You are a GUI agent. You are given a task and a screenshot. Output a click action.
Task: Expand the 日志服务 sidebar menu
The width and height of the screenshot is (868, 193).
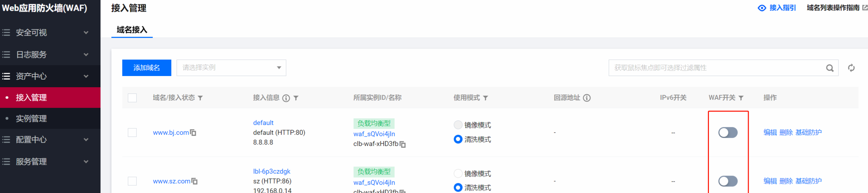46,55
